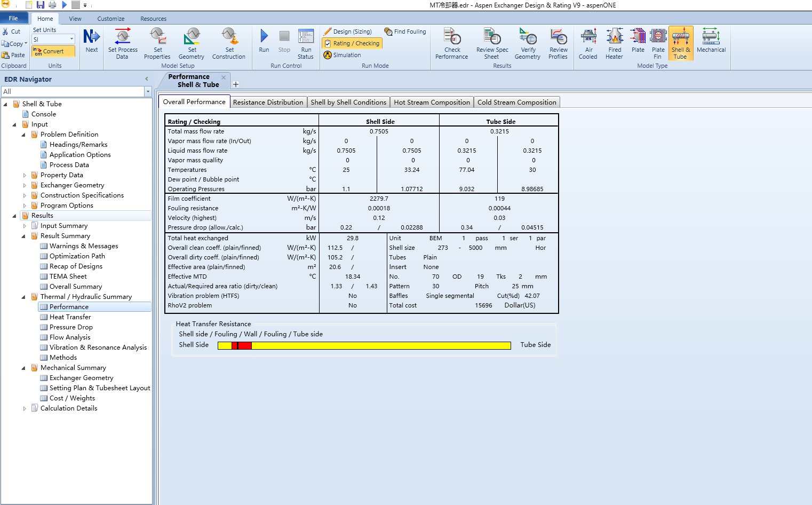Open Run Status
This screenshot has width=812, height=505.
click(306, 43)
